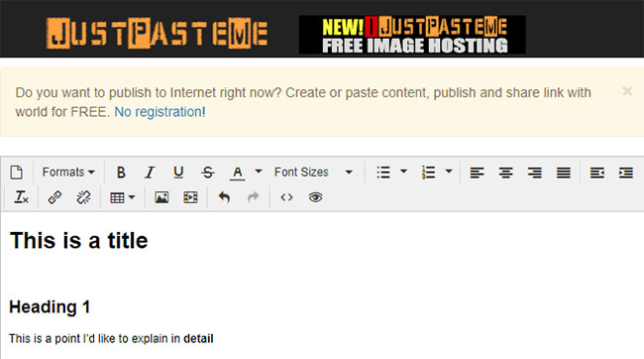The image size is (644, 359).
Task: Open the Free Image Hosting banner
Action: [x=412, y=35]
